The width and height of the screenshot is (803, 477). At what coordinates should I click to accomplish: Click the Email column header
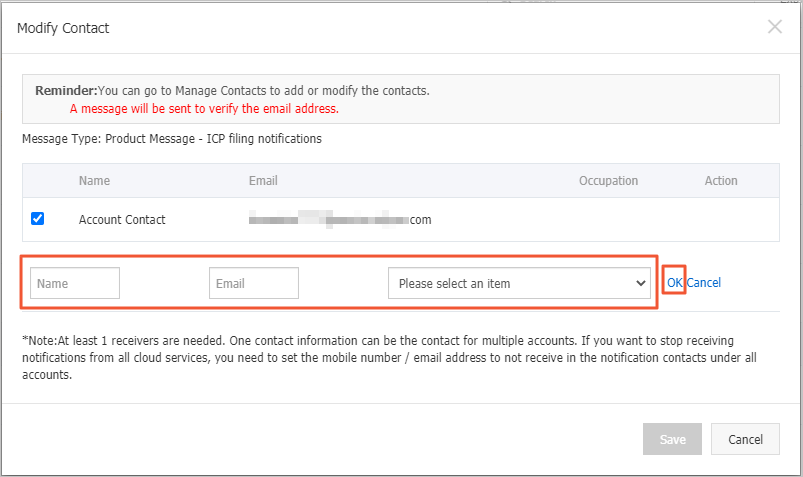tap(263, 180)
